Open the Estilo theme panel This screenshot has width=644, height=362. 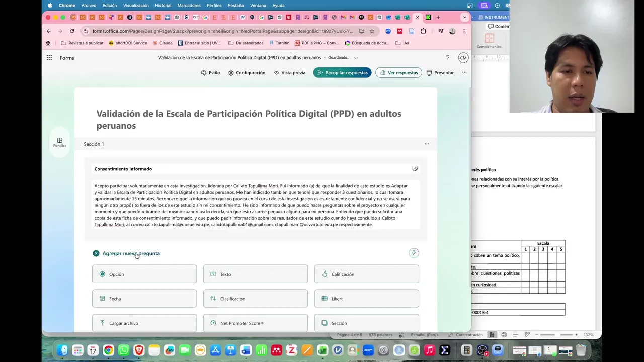tap(210, 73)
